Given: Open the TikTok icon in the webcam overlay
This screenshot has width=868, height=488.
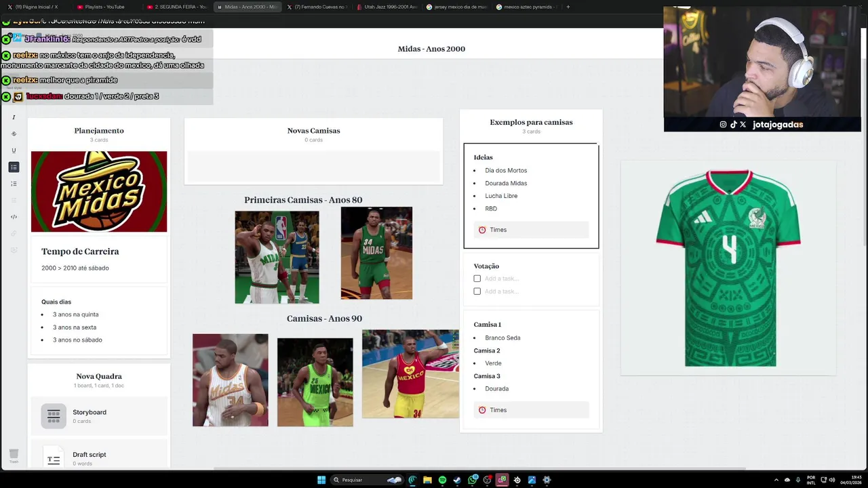Looking at the screenshot, I should coord(733,125).
